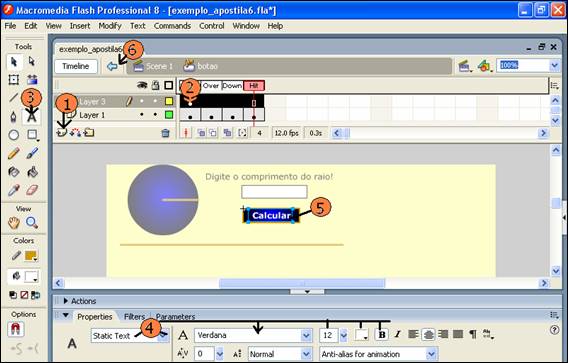Click the Edit Multiple Frames icon
This screenshot has width=568, height=363.
pyautogui.click(x=227, y=133)
